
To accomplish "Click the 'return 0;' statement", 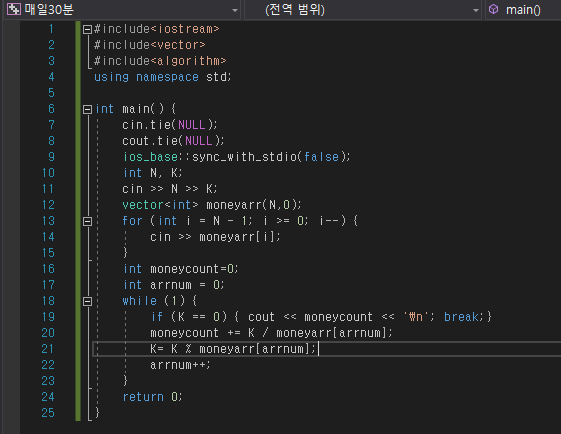I will [152, 397].
